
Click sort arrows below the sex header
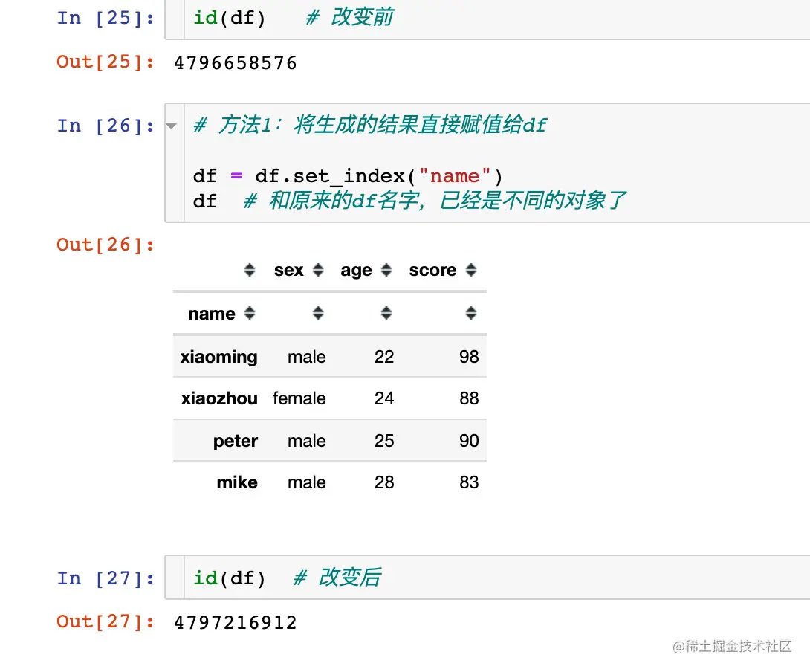pos(318,313)
